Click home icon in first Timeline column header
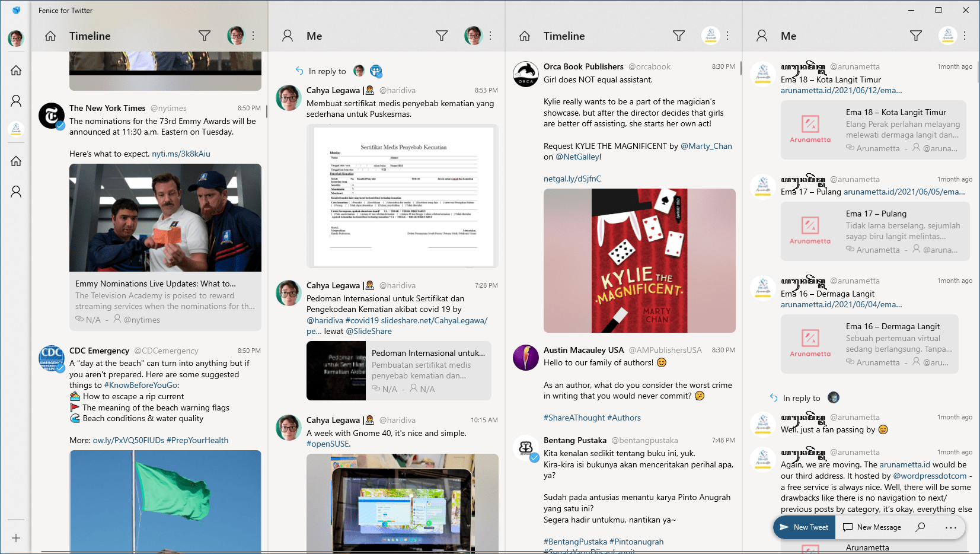Screen dimensions: 980x554 pyautogui.click(x=50, y=36)
